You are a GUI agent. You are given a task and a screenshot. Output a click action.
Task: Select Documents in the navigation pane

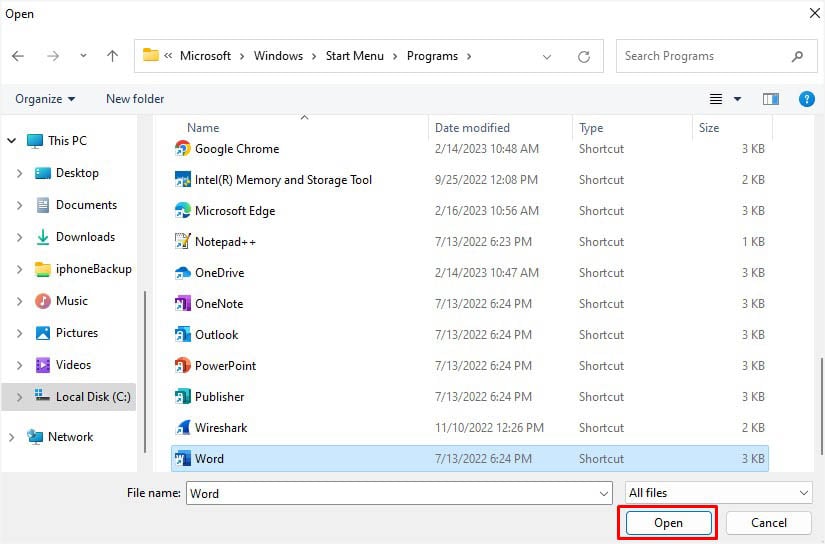click(x=86, y=205)
